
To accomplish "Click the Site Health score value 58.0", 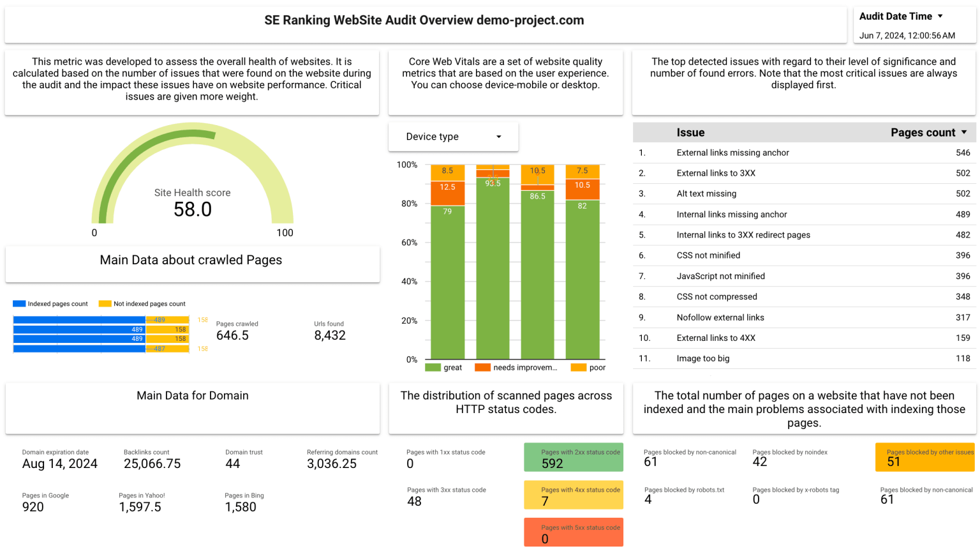I will (x=193, y=209).
